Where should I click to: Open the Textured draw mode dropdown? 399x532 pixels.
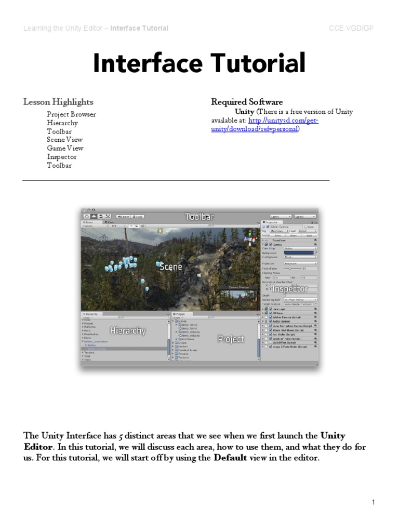click(96, 226)
